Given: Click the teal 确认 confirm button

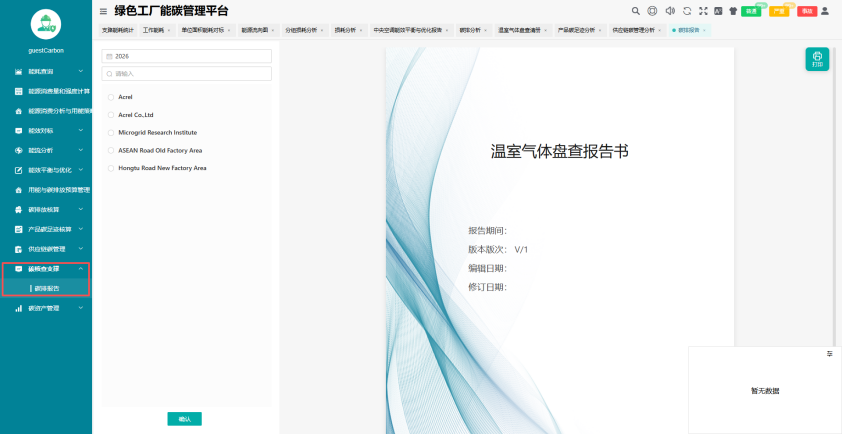Looking at the screenshot, I should coord(184,419).
